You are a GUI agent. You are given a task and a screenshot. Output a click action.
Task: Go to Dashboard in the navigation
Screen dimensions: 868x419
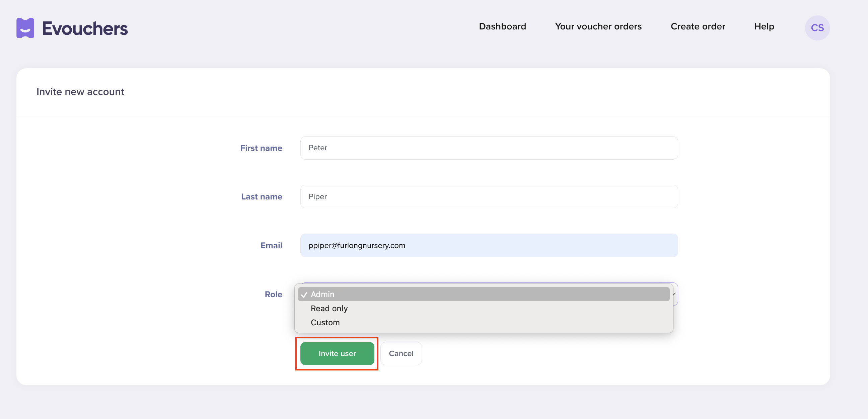[x=502, y=26]
